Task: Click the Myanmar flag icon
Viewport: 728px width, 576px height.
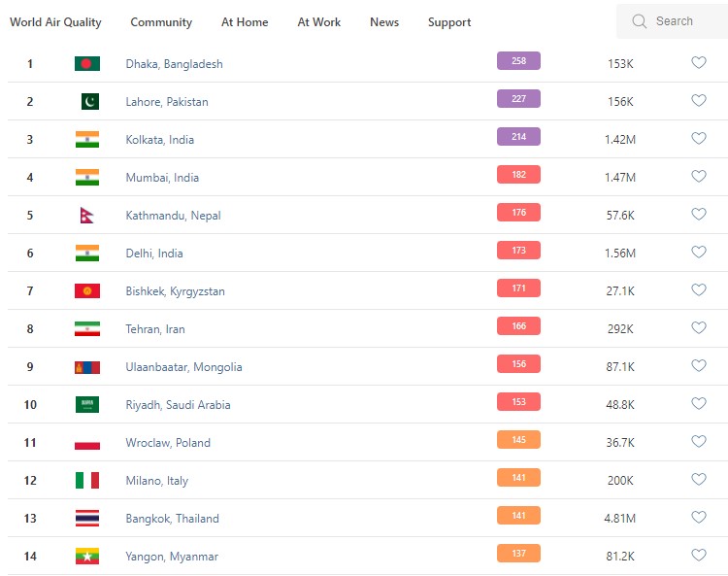Action: click(87, 557)
